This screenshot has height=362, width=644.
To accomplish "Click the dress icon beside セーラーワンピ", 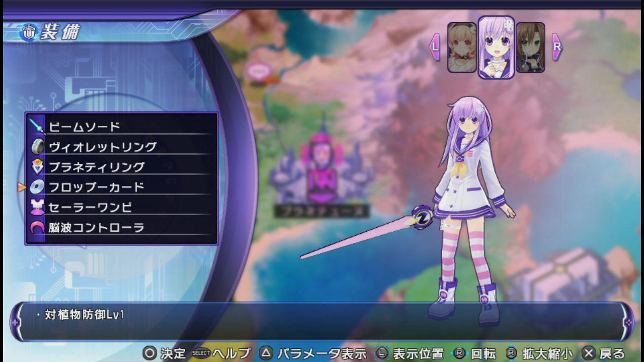I will 38,207.
